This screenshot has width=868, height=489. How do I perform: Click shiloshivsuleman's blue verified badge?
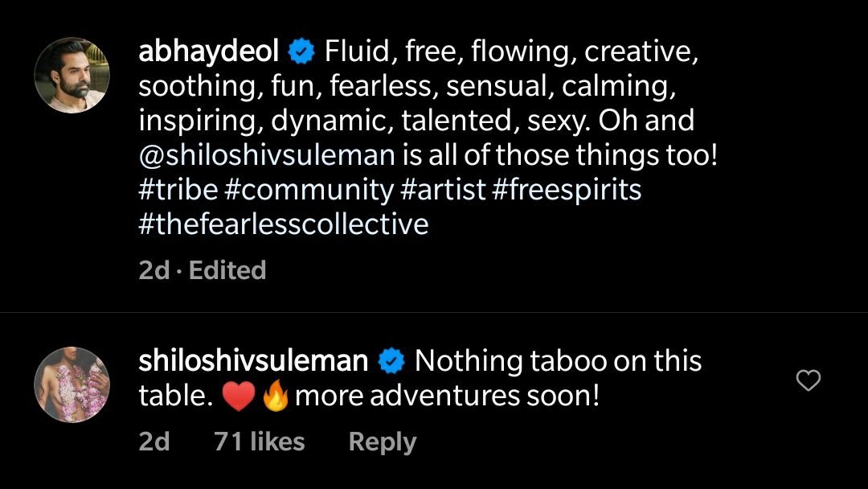391,362
